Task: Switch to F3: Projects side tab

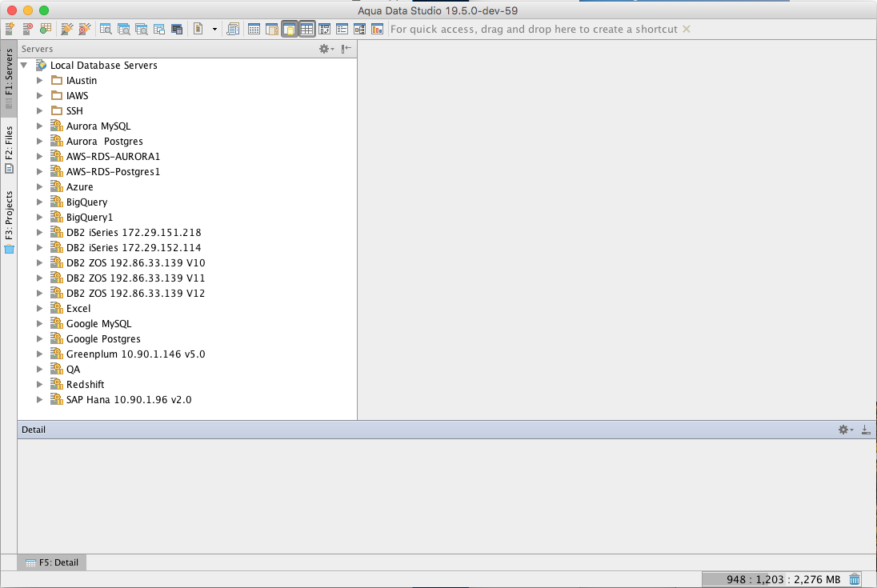Action: click(x=9, y=222)
